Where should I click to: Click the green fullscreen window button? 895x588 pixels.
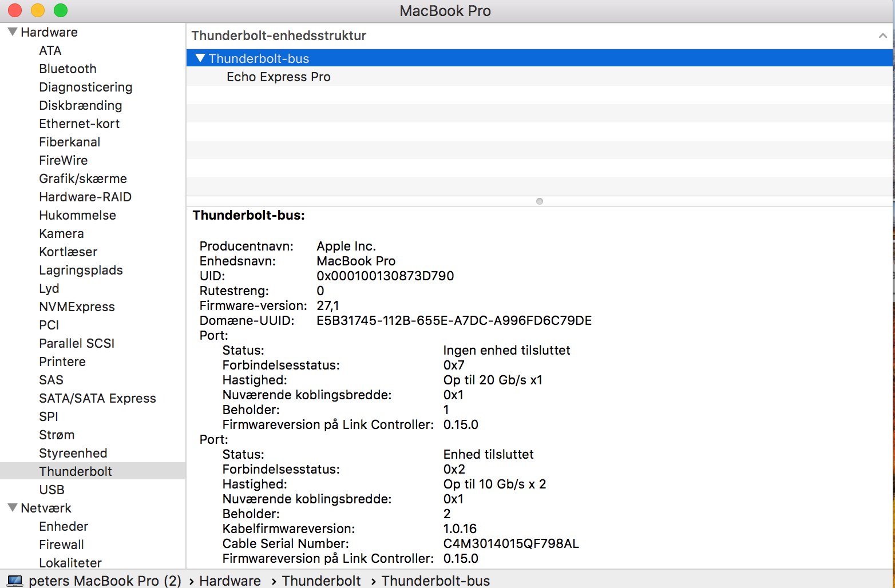click(x=60, y=10)
